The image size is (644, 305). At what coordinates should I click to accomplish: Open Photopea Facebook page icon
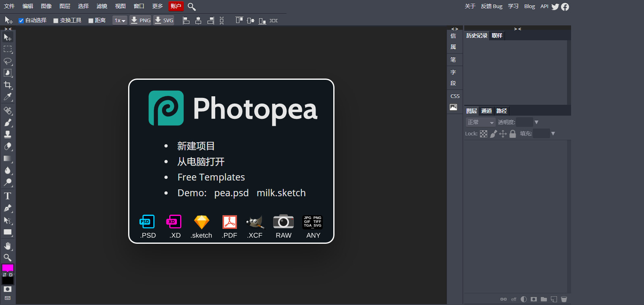point(565,7)
